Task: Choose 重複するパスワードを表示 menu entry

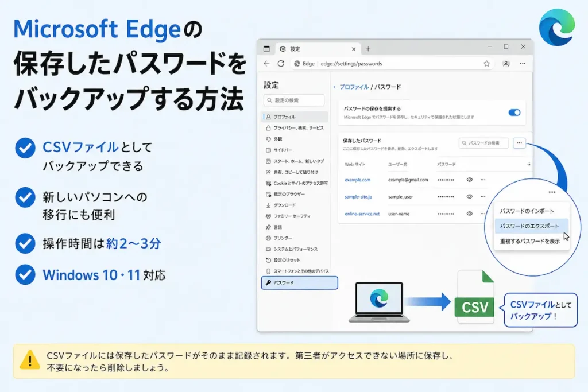Action: pos(532,242)
